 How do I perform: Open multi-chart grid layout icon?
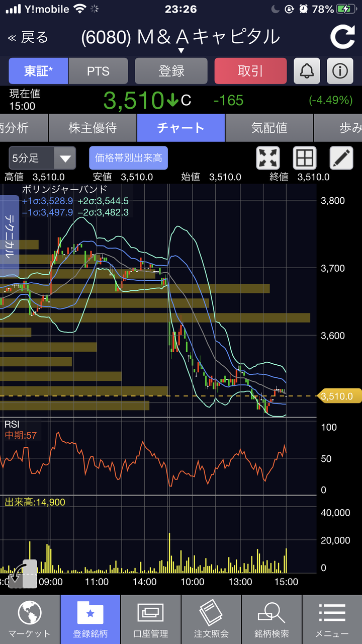305,158
